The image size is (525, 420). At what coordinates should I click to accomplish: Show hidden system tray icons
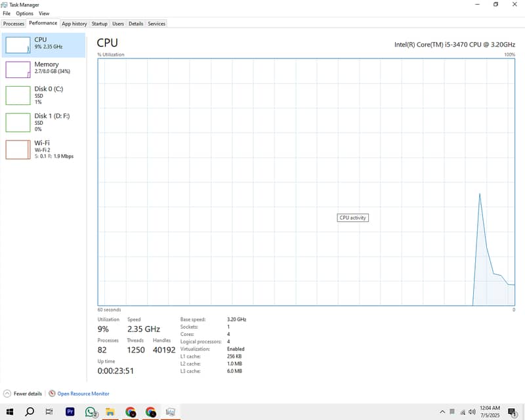tap(442, 411)
